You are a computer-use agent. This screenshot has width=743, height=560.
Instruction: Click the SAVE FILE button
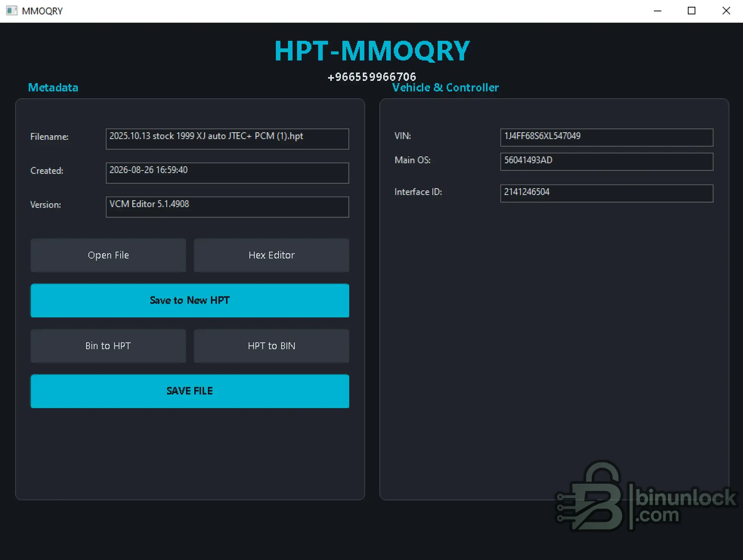coord(190,391)
